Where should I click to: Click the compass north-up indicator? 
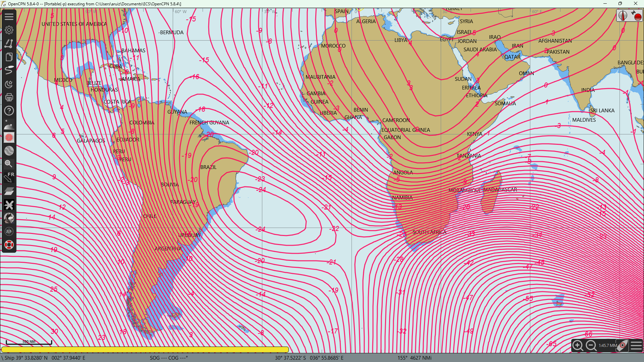coord(623,16)
